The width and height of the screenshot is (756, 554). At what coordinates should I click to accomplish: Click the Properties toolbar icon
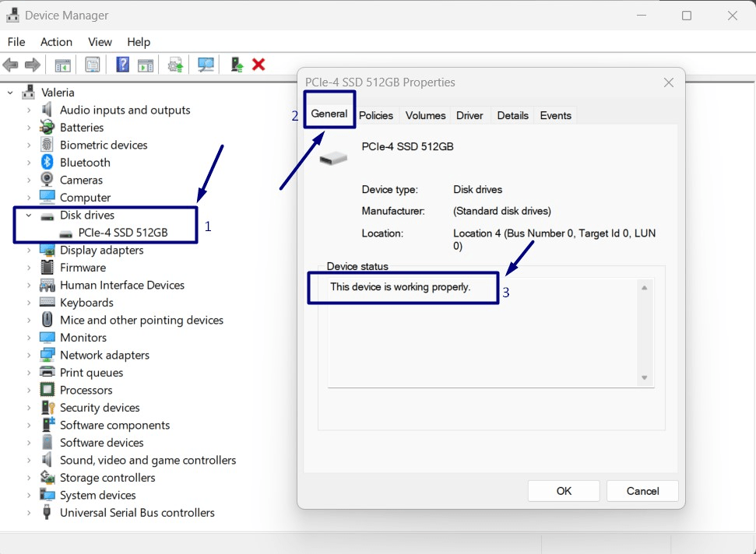pos(92,65)
